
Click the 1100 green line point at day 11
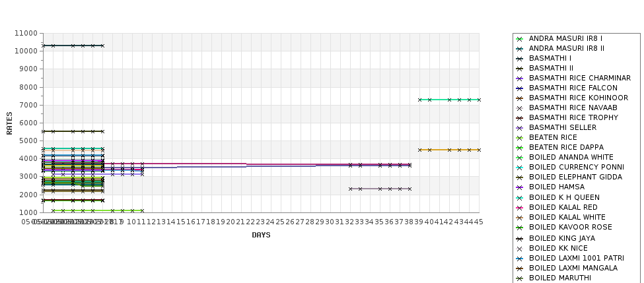142,211
